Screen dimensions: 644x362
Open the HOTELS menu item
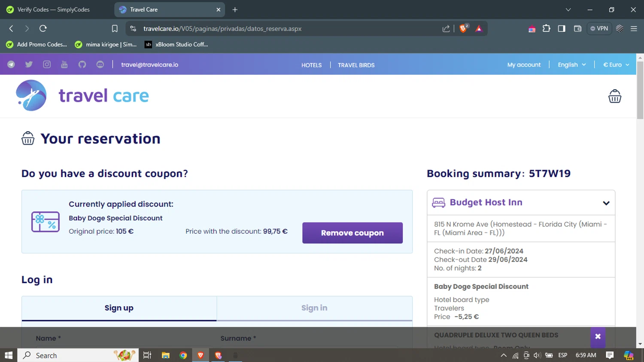[311, 65]
